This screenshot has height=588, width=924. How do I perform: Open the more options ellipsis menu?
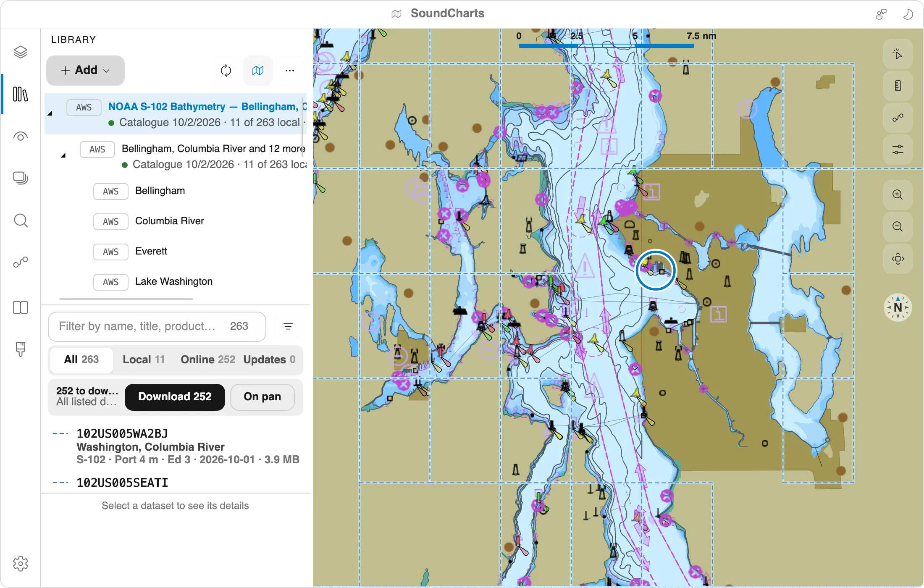point(290,71)
